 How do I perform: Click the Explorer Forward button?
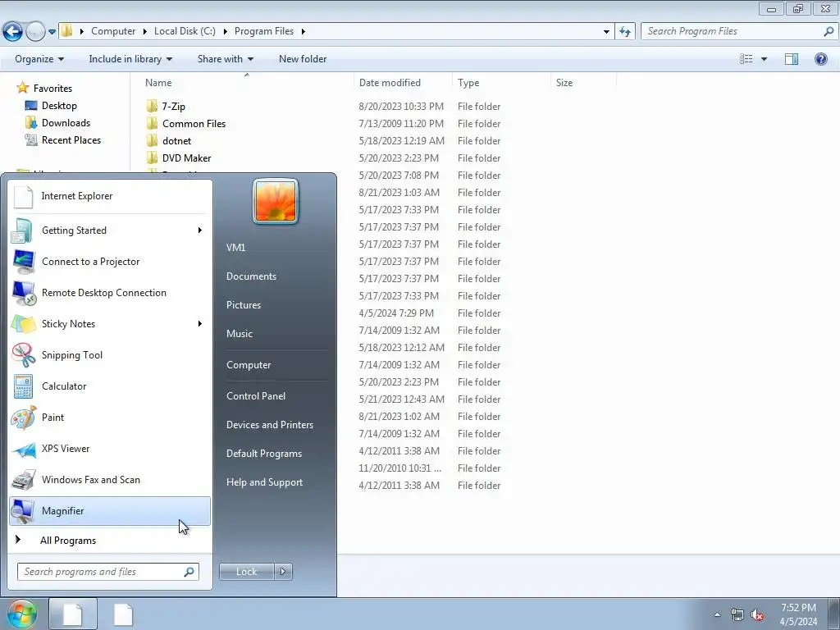35,32
